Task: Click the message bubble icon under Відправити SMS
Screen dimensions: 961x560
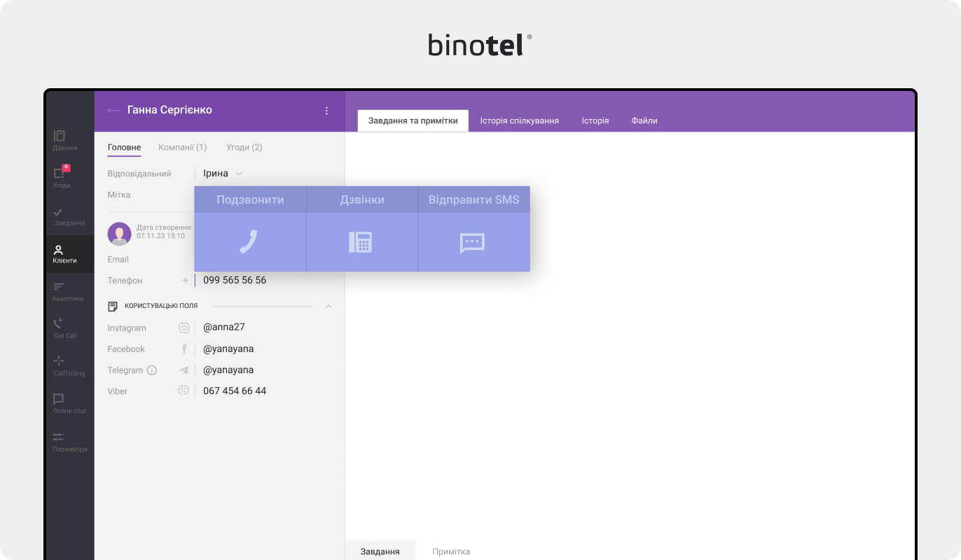Action: click(472, 243)
